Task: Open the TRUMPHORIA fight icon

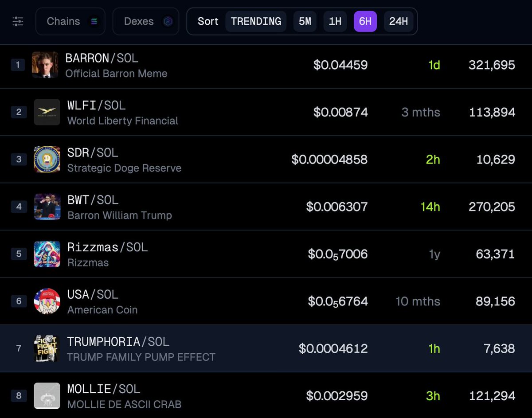Action: [47, 348]
